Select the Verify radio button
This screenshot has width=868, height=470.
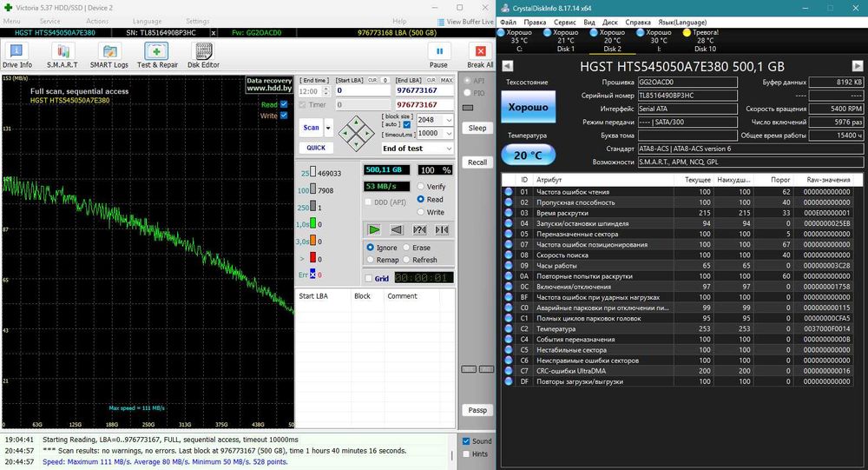422,187
